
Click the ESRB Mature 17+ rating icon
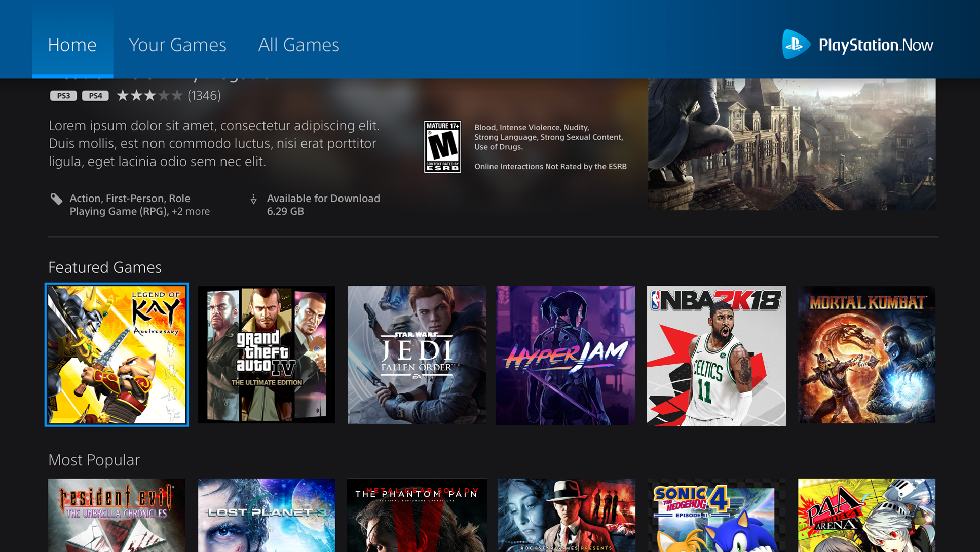click(x=442, y=147)
